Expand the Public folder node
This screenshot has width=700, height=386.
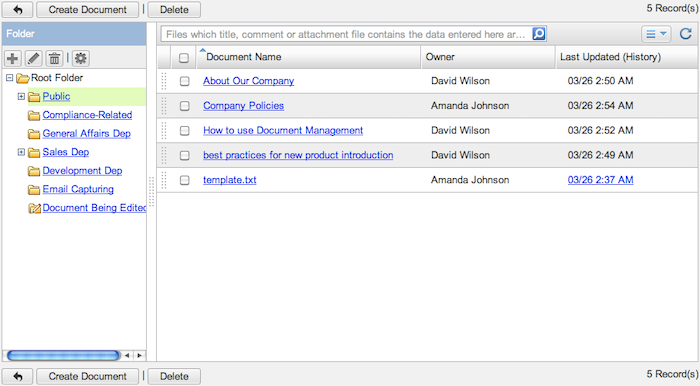[21, 96]
